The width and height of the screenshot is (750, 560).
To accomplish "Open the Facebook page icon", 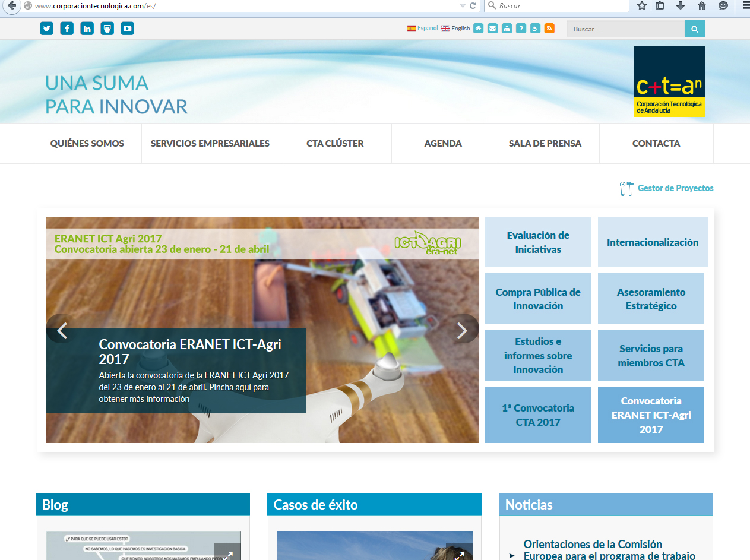I will (x=67, y=28).
